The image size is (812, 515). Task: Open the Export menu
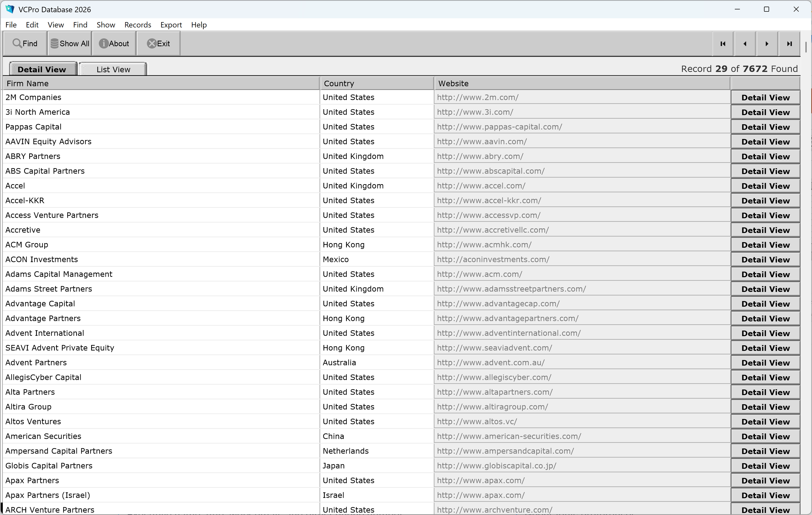(x=171, y=25)
